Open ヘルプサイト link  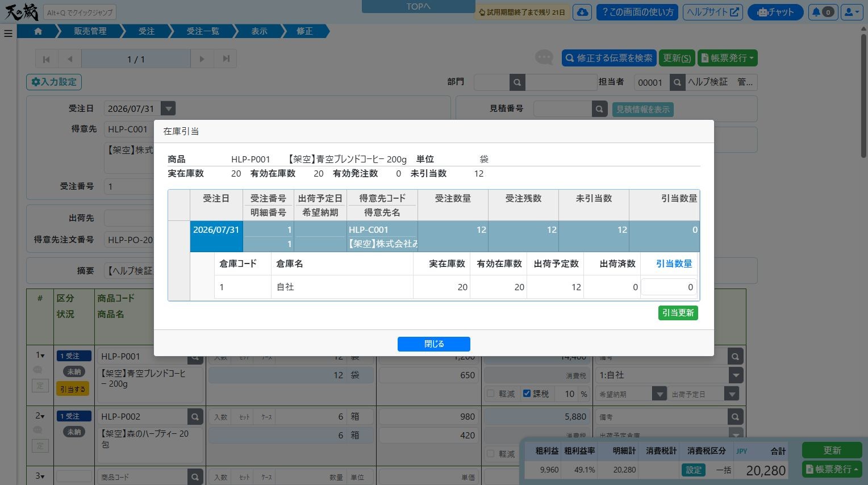713,12
